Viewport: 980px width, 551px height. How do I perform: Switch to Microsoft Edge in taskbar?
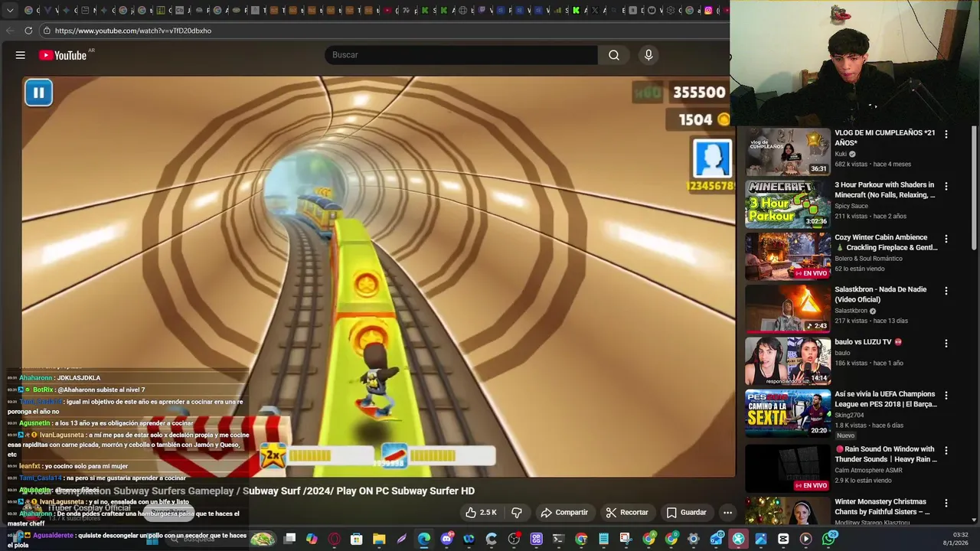tap(423, 540)
